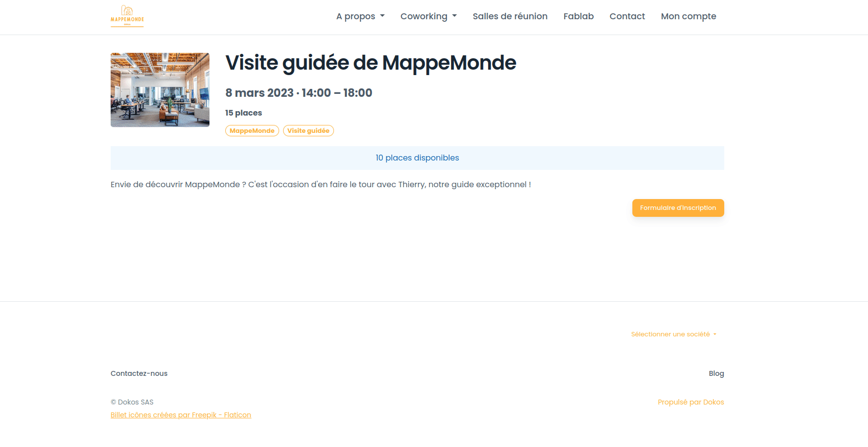Open Mon compte from the navbar
The height and width of the screenshot is (447, 868).
tap(688, 16)
